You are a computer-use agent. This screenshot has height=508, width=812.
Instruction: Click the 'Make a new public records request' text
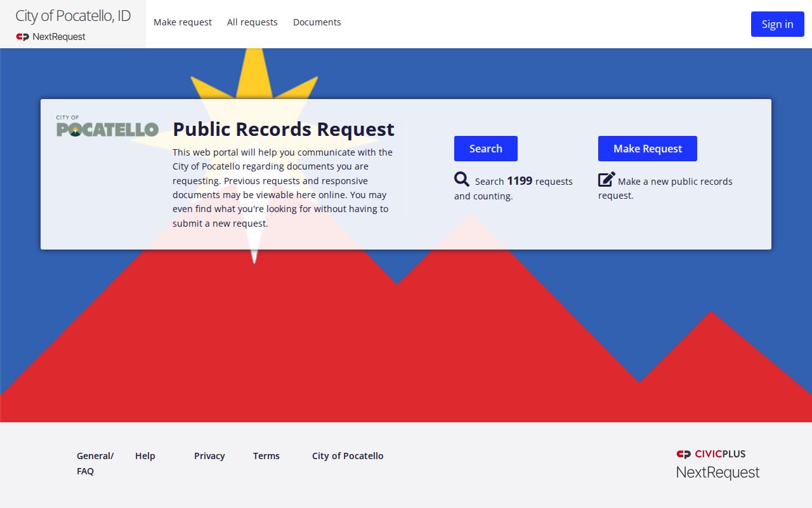665,188
